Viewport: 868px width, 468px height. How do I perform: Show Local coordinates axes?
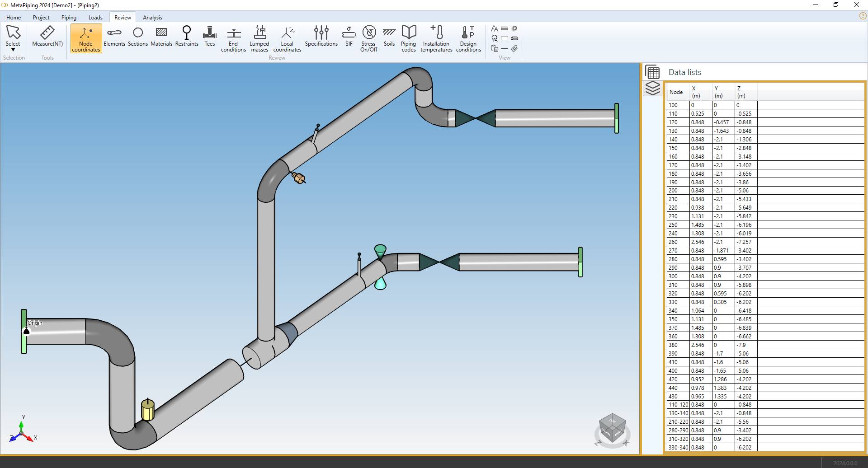[x=287, y=39]
